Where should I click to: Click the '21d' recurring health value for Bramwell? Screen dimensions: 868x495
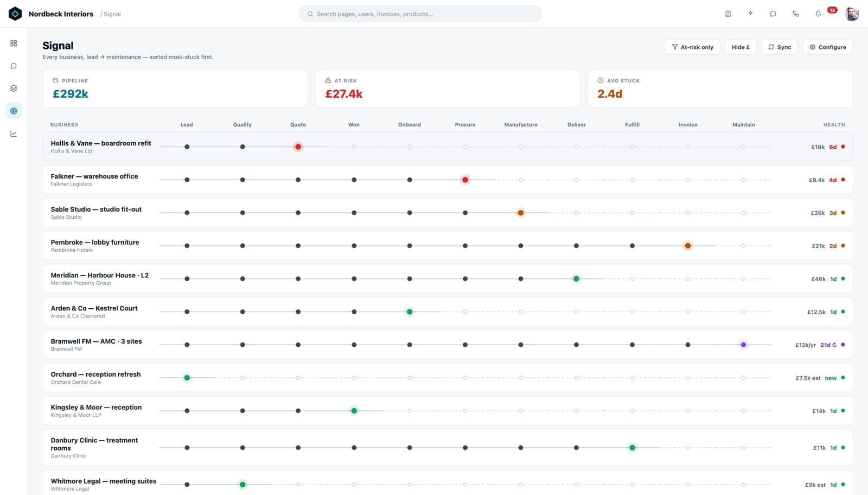coord(828,345)
